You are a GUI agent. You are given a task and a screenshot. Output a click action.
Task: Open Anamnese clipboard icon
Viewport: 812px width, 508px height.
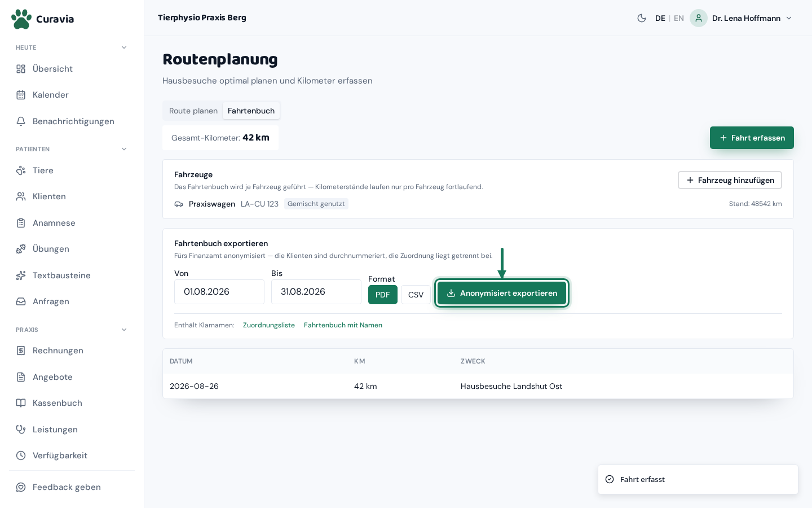point(21,223)
